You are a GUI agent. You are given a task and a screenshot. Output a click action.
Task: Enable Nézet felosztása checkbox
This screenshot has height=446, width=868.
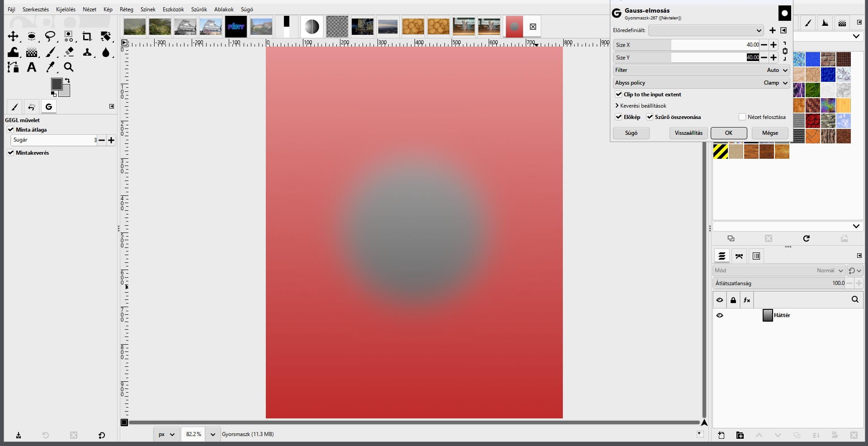point(742,117)
